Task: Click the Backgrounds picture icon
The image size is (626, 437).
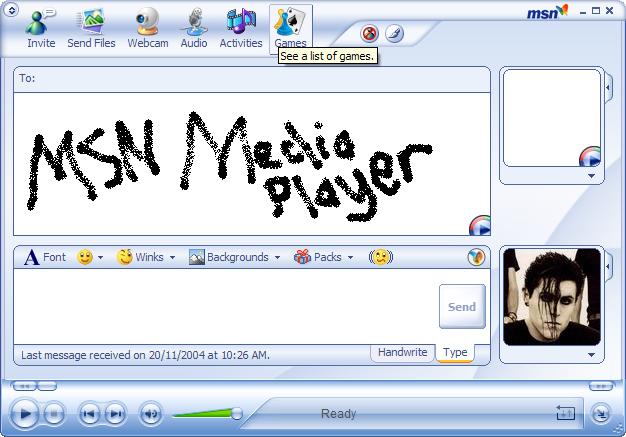Action: (197, 257)
